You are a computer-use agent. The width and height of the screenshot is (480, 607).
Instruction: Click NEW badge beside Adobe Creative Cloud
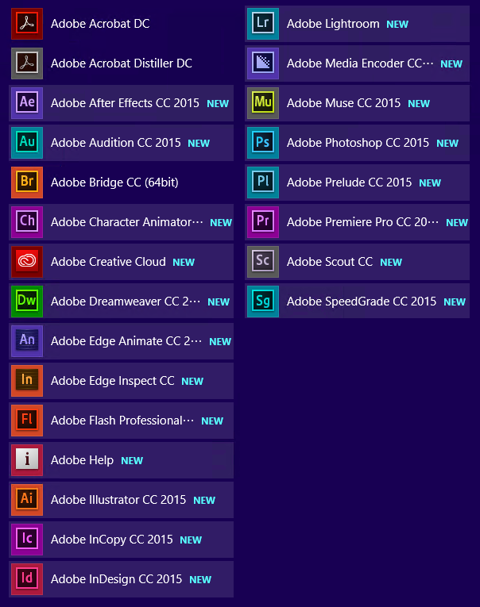tap(183, 262)
